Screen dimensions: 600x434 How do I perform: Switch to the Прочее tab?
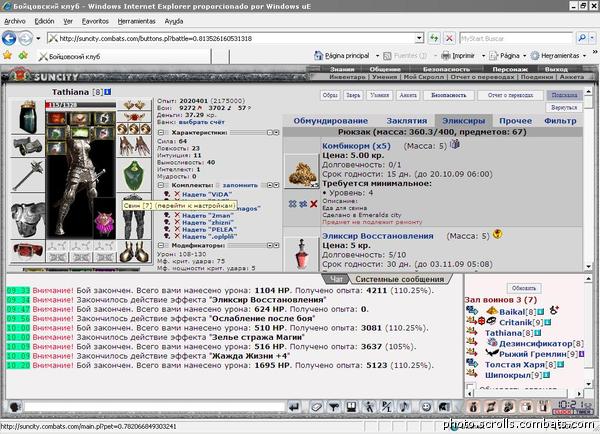click(515, 121)
